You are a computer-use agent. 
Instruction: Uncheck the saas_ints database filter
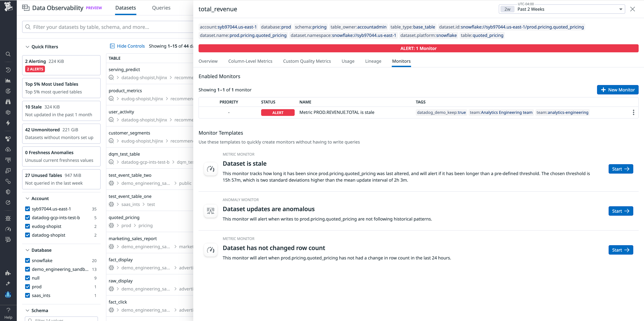click(x=28, y=295)
